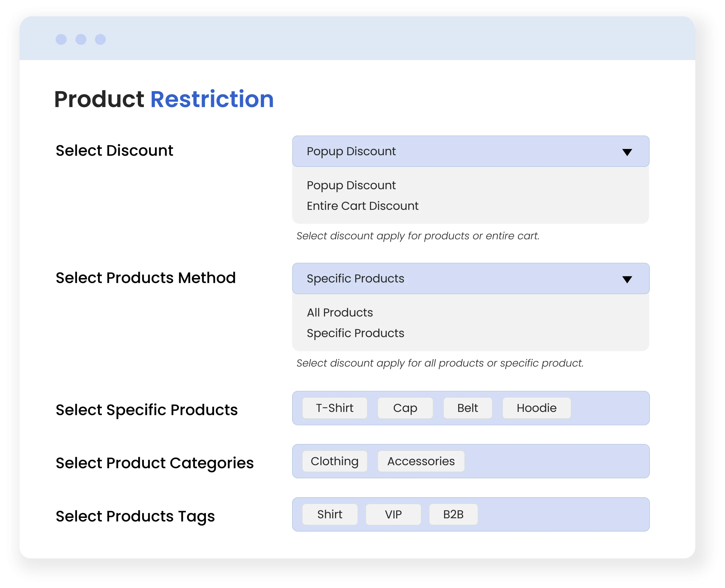Click the first window control dot
Image resolution: width=725 pixels, height=588 pixels.
click(x=61, y=39)
